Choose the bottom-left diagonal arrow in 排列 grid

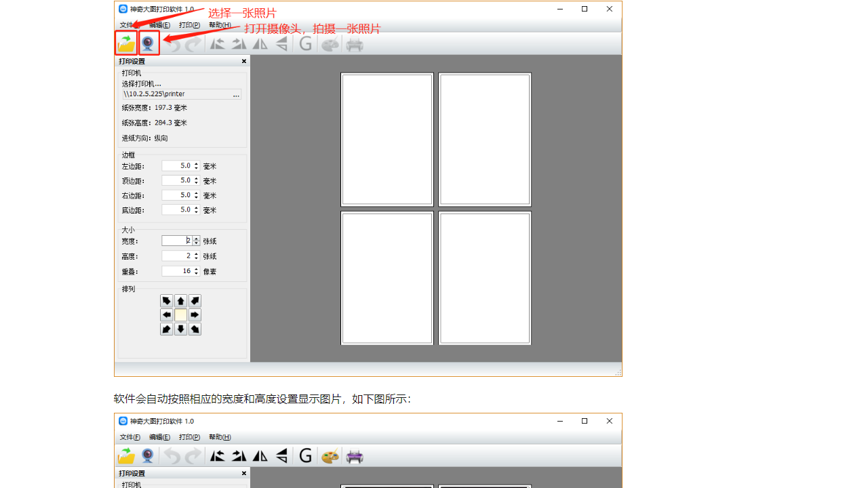click(166, 329)
